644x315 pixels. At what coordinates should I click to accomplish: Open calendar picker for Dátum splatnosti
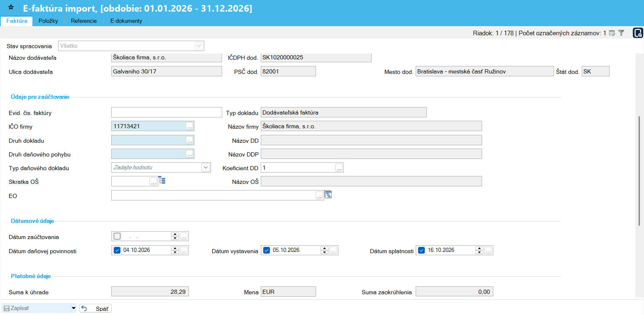[488, 250]
